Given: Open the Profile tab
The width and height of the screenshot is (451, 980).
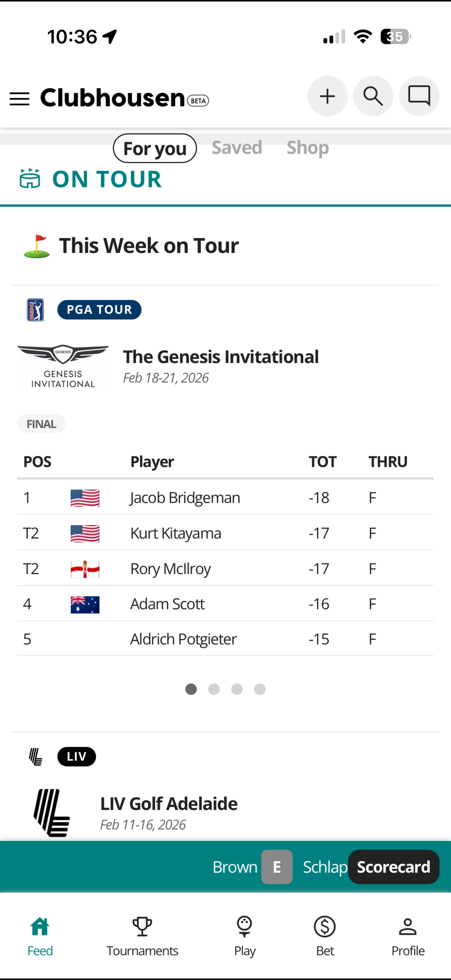Looking at the screenshot, I should click(x=408, y=936).
